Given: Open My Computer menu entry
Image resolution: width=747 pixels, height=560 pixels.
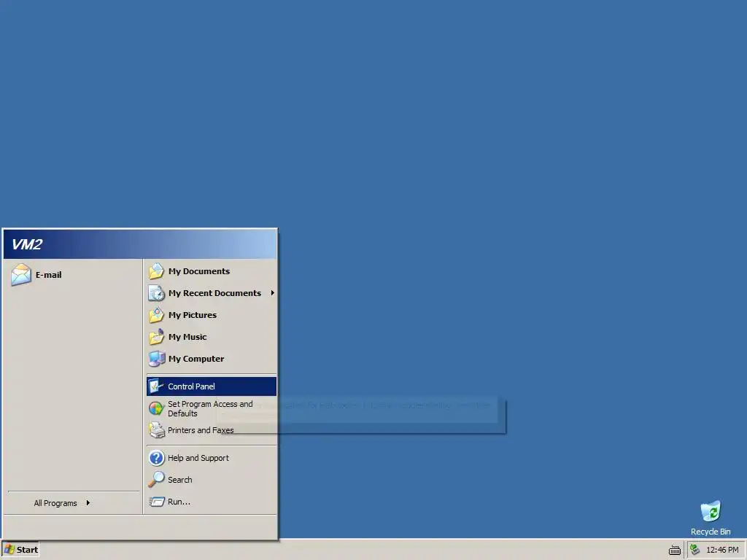Looking at the screenshot, I should [212, 359].
